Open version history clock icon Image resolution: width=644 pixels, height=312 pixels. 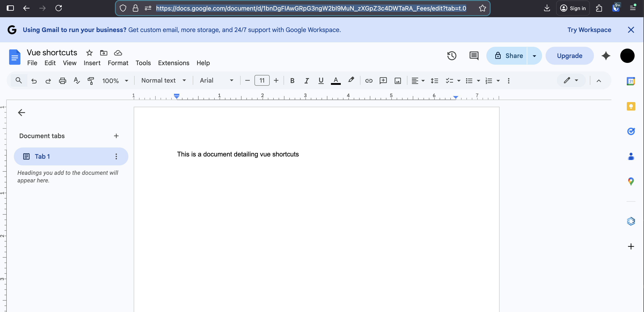451,56
